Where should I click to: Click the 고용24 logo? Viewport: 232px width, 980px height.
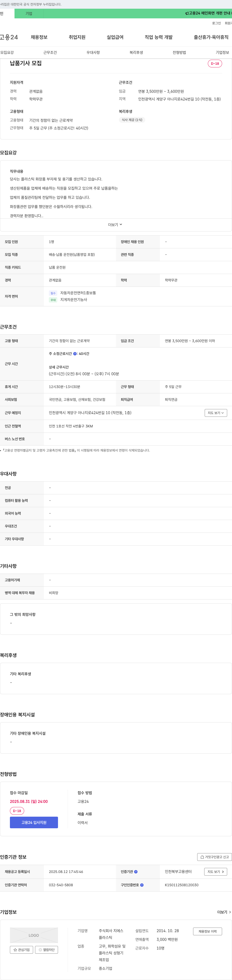tap(9, 37)
